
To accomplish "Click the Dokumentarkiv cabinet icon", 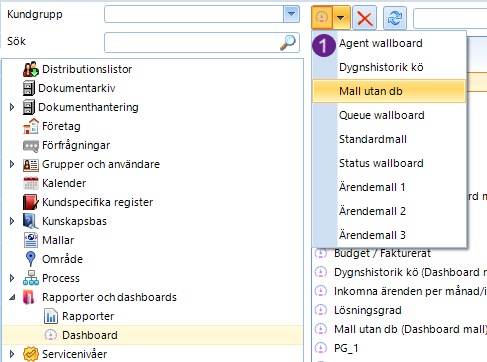I will [29, 88].
